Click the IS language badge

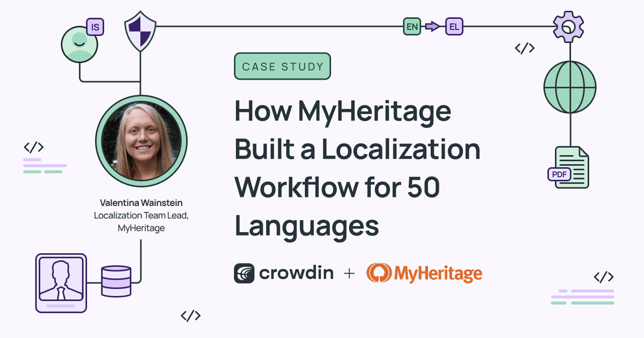tap(94, 26)
